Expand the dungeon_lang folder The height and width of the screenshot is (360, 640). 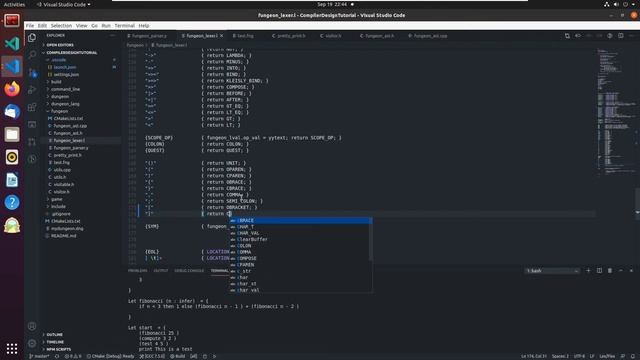click(x=65, y=104)
